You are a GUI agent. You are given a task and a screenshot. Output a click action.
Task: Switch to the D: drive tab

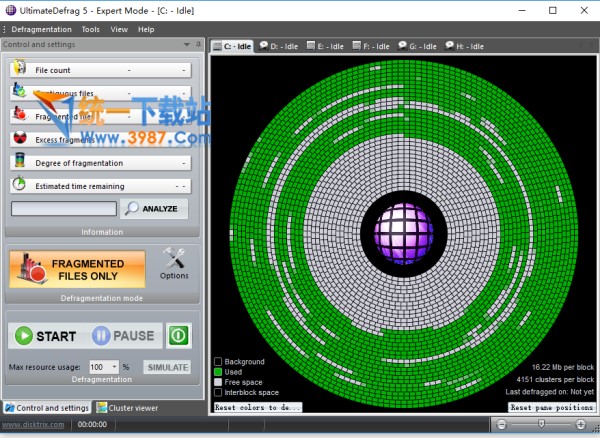pos(278,46)
